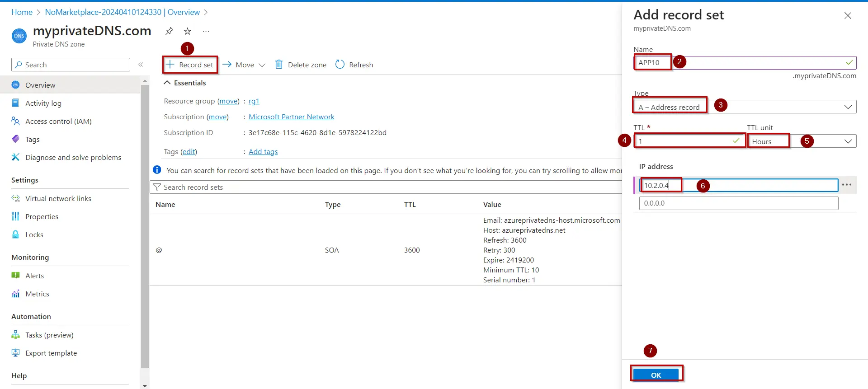Click the OK button

coord(656,375)
